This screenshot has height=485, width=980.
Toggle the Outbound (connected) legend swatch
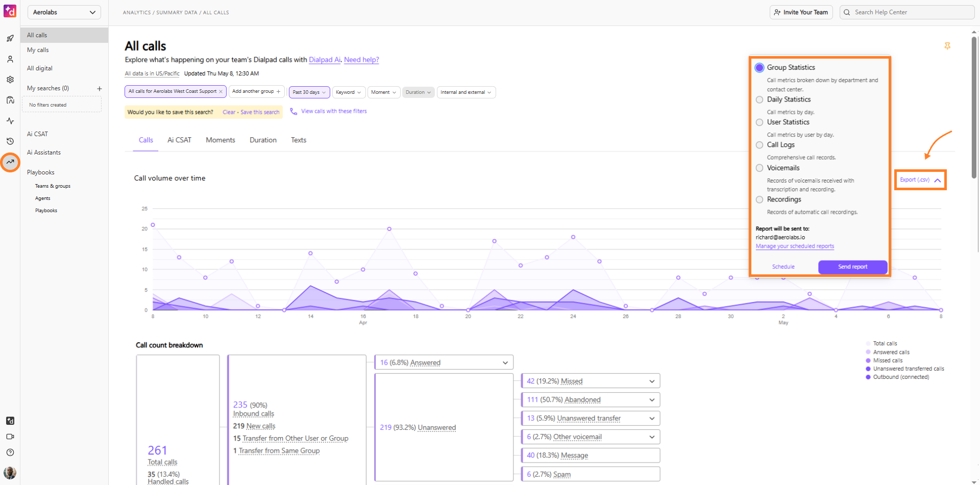click(x=868, y=377)
